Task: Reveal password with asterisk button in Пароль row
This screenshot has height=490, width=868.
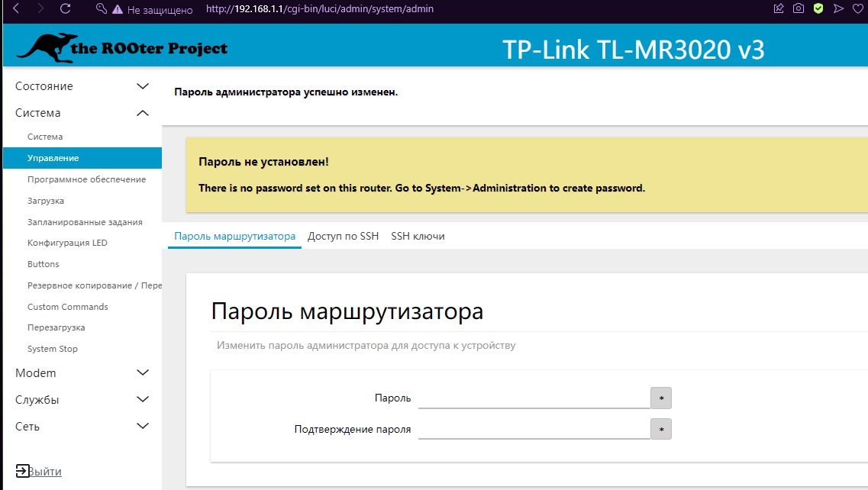Action: click(661, 398)
